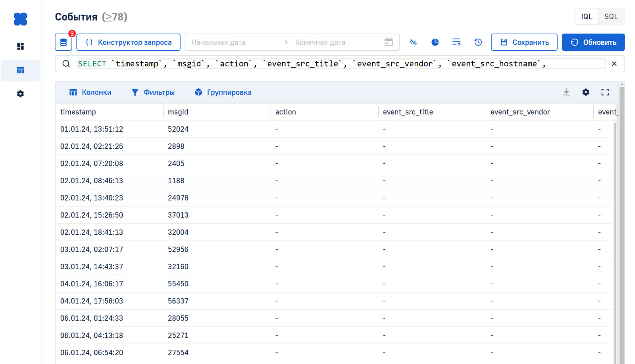This screenshot has width=635, height=364.
Task: Download the table results
Action: pyautogui.click(x=566, y=92)
